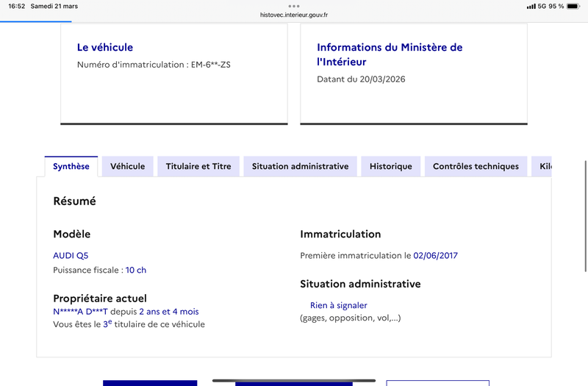Click the 02/06/2017 first registration date
The width and height of the screenshot is (588, 386).
[436, 256]
